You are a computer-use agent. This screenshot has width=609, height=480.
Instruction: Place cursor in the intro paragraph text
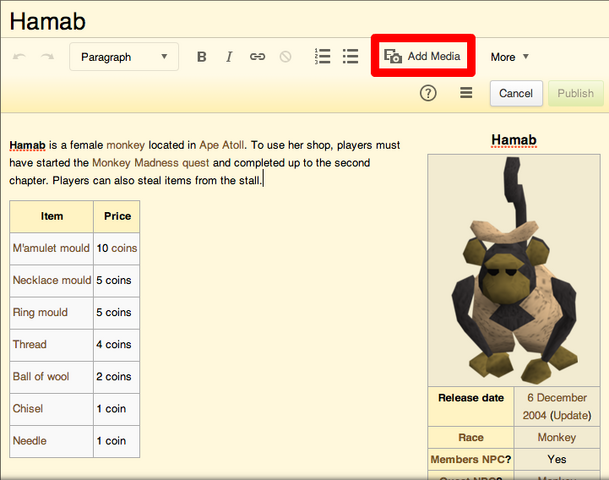click(x=205, y=163)
